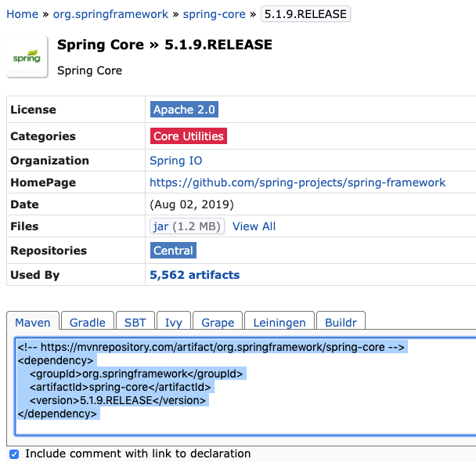Go to the Home breadcrumb link
Screen dimensions: 476x466
22,14
